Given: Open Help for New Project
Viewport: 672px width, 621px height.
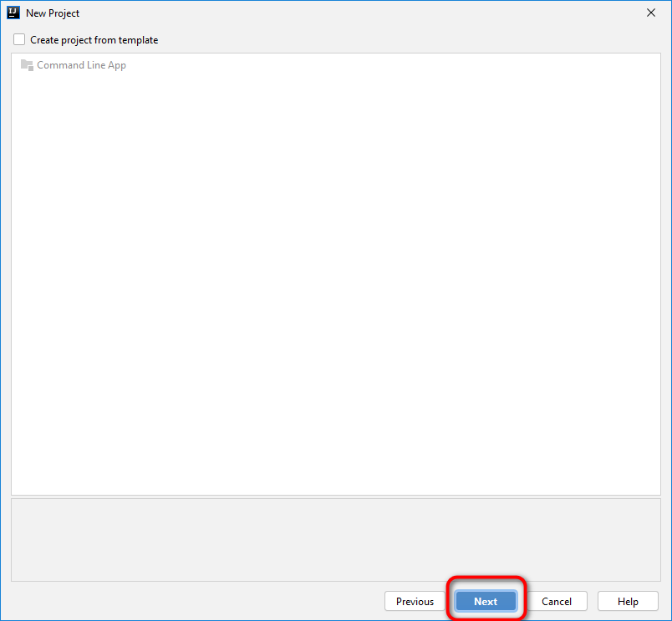Looking at the screenshot, I should click(628, 601).
